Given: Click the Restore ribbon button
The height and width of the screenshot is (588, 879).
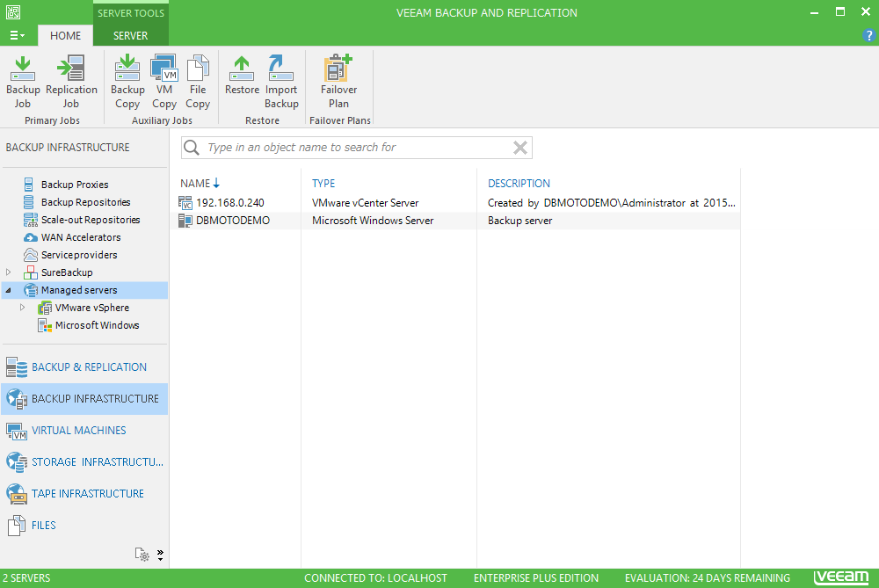Looking at the screenshot, I should click(x=243, y=75).
